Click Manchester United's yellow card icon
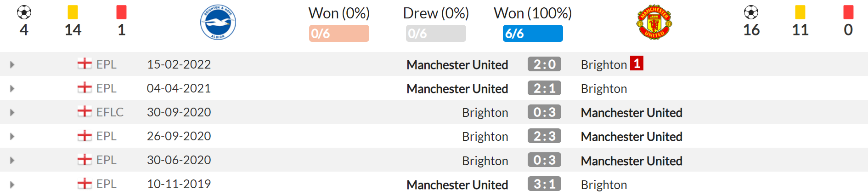This screenshot has height=196, width=868. coord(800,12)
